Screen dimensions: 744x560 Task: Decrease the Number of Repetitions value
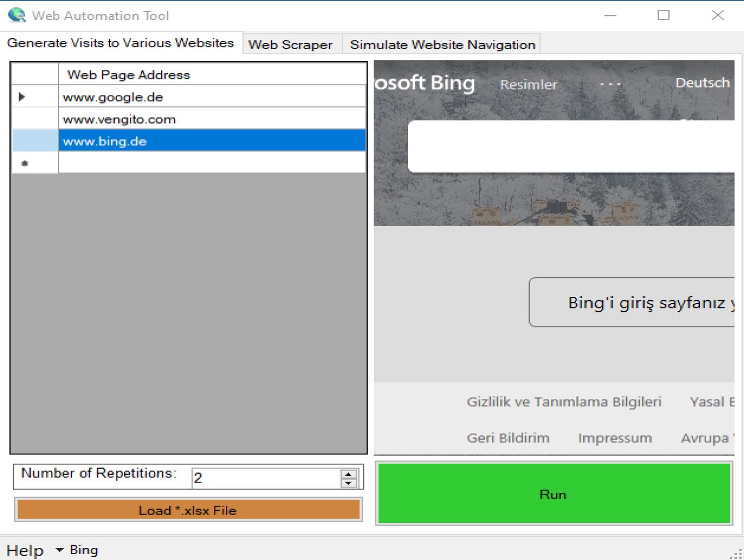point(348,483)
